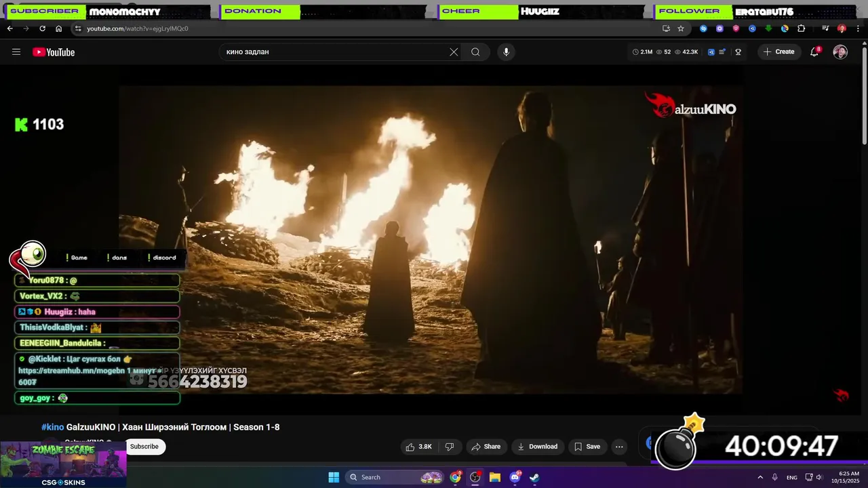Bookmark this page with star icon
Screen dimensions: 868x488
pyautogui.click(x=681, y=28)
